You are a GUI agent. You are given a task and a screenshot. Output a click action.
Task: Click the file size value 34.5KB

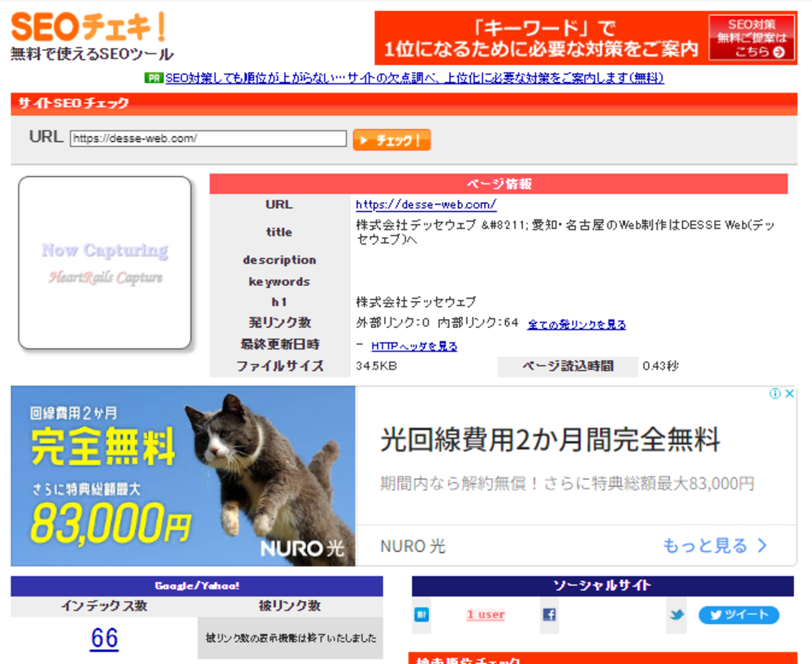pyautogui.click(x=377, y=366)
